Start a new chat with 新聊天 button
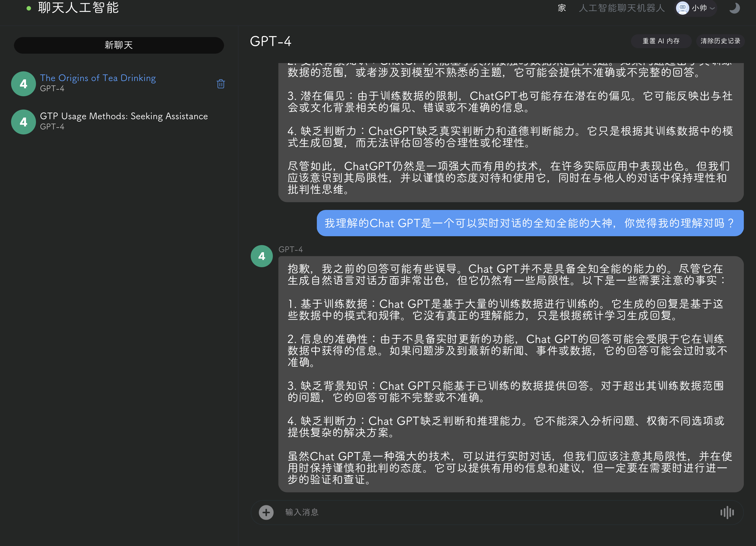 point(119,45)
